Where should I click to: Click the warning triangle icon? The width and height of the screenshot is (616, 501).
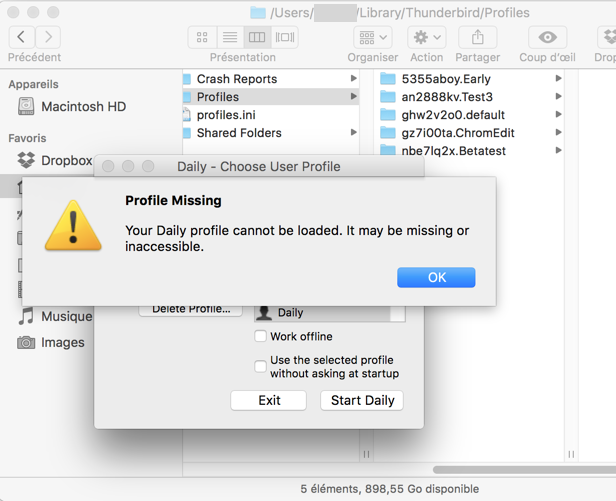(73, 226)
